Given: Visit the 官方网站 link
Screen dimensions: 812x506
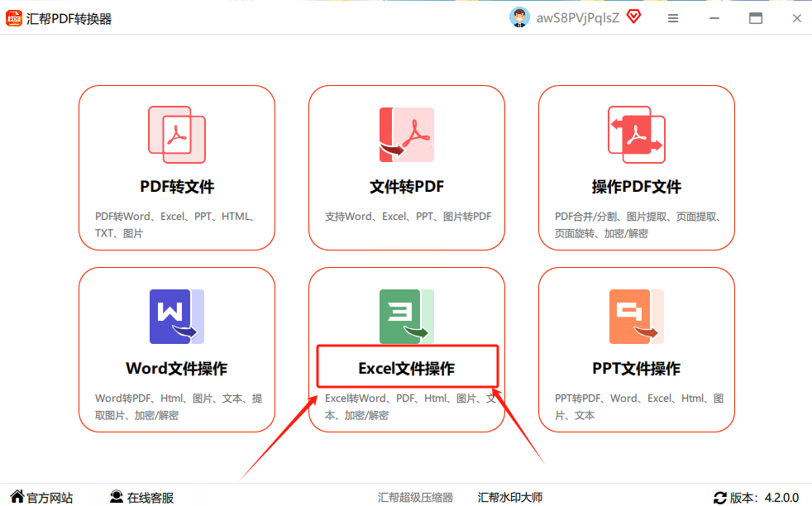Looking at the screenshot, I should coord(50,498).
